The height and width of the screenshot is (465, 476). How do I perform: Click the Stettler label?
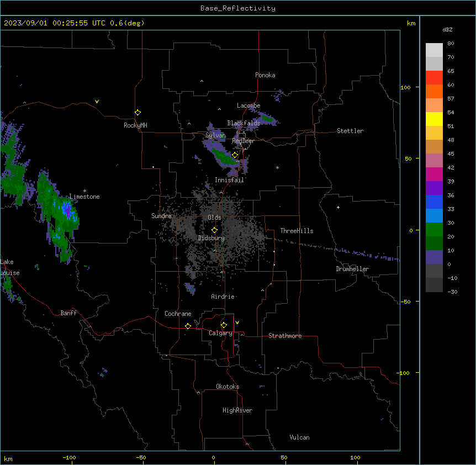(350, 131)
